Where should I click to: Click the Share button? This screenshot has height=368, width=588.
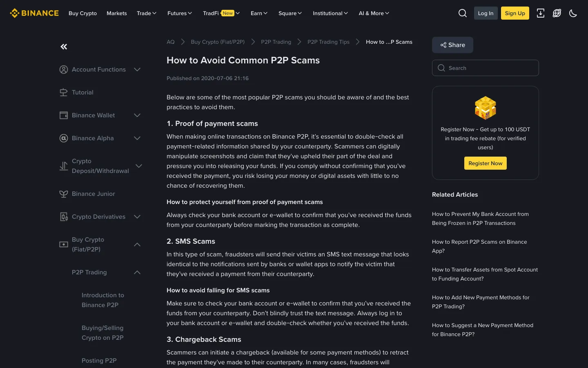pyautogui.click(x=452, y=45)
